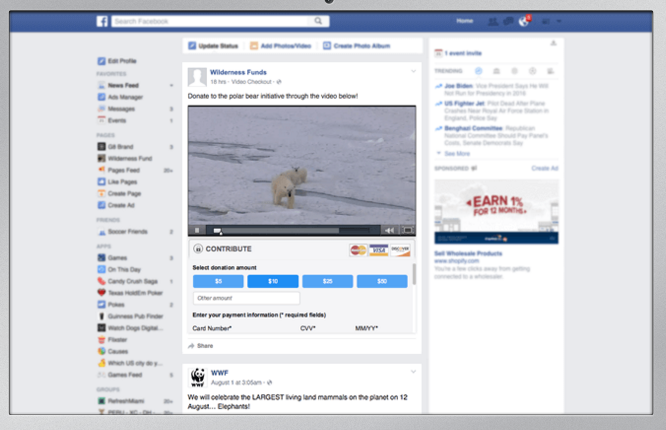Click Home in the top bar
The width and height of the screenshot is (666, 430).
(x=464, y=21)
